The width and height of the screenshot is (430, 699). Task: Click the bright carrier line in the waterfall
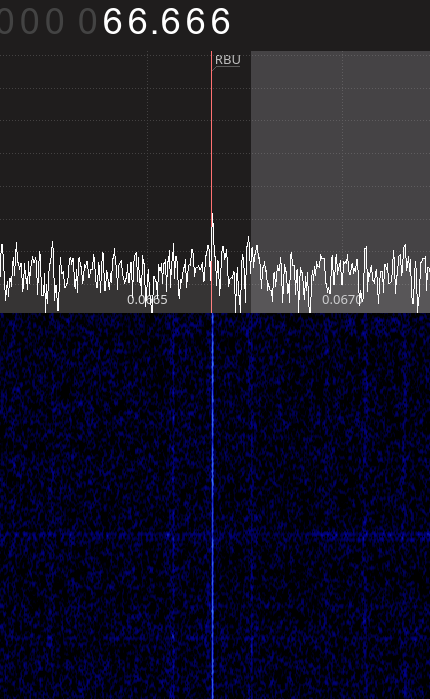(213, 506)
